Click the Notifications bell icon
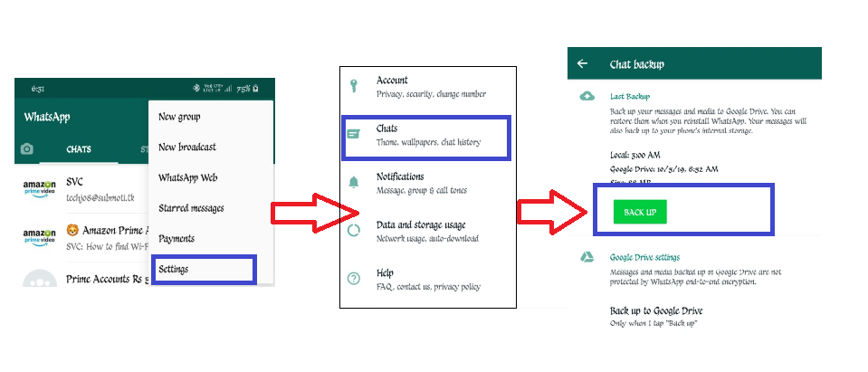This screenshot has width=868, height=372. pos(353,182)
